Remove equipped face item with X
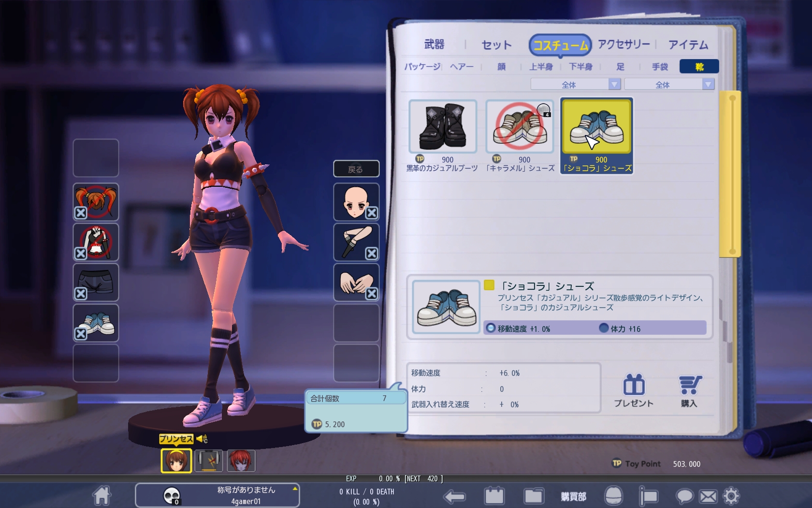Image resolution: width=812 pixels, height=508 pixels. pos(371,213)
